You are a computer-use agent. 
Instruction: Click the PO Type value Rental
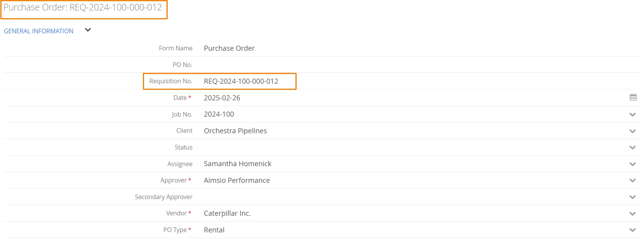pyautogui.click(x=214, y=230)
